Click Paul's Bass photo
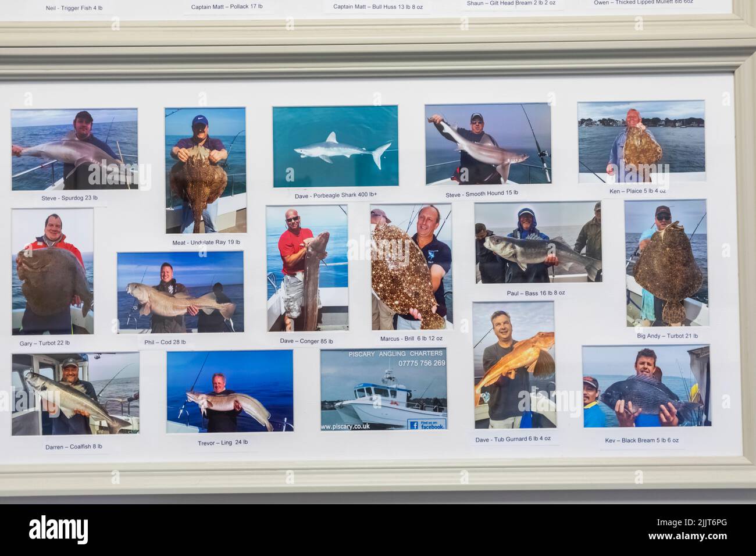 click(538, 242)
